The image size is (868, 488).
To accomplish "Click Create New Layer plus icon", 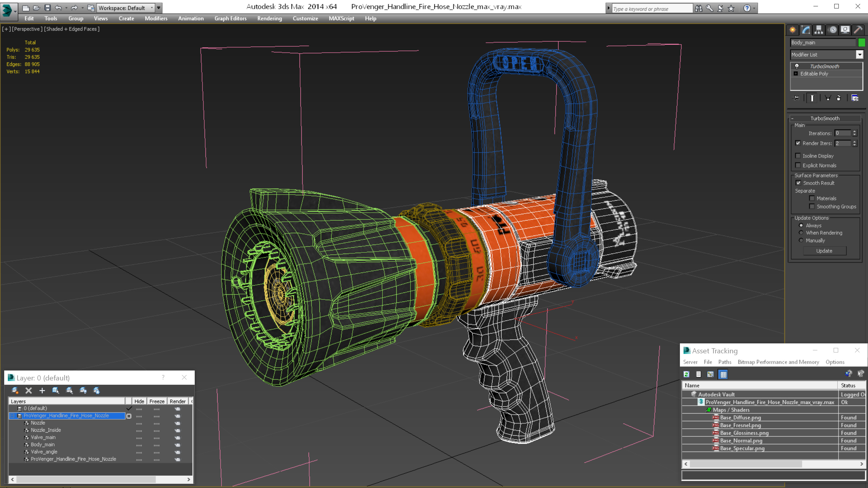I will coord(42,390).
